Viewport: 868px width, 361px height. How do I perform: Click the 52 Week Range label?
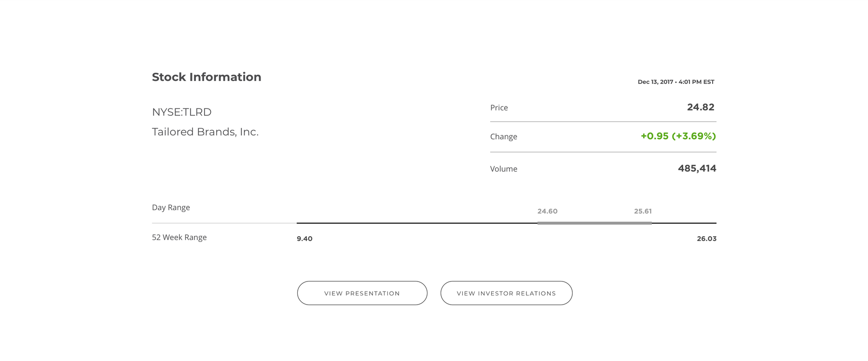179,238
